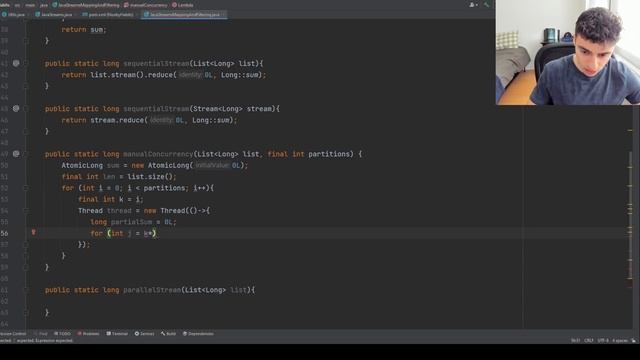The height and width of the screenshot is (360, 640).
Task: Place cursor on the parallelStream method name
Action: coord(152,290)
